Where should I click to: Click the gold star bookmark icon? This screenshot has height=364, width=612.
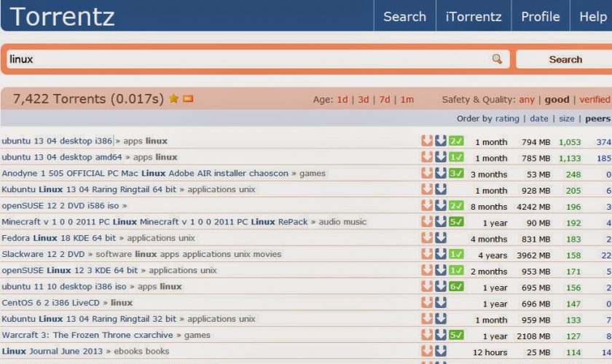(x=173, y=99)
